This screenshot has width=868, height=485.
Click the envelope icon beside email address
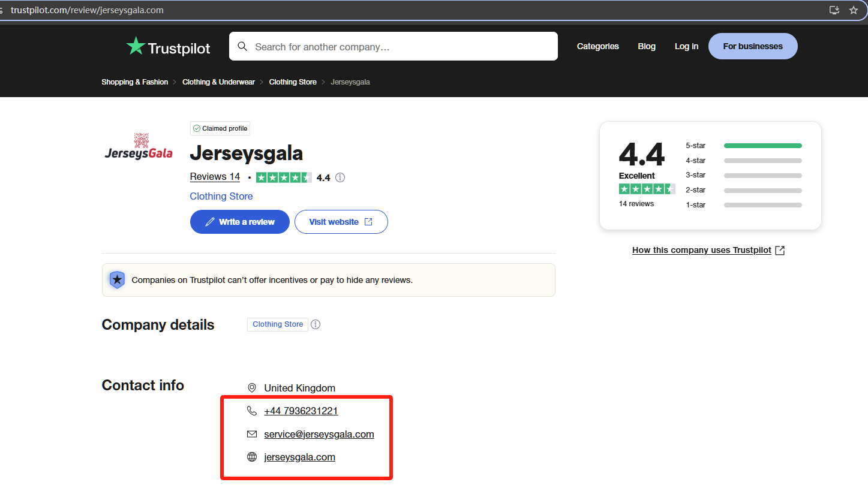tap(252, 434)
